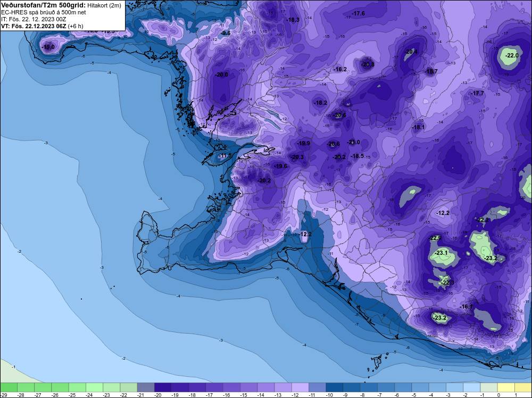Click the -16.2 temperature label
This screenshot has height=398, width=532.
[340, 69]
